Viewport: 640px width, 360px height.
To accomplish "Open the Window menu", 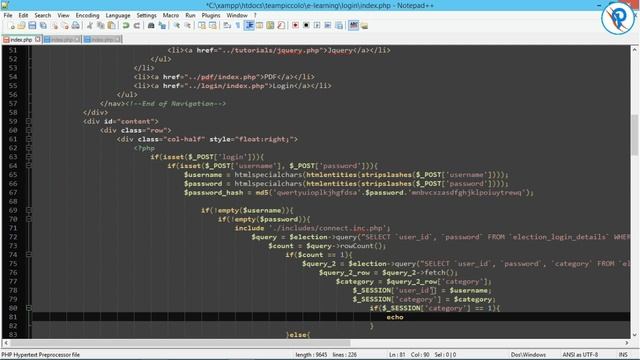I will pyautogui.click(x=237, y=15).
